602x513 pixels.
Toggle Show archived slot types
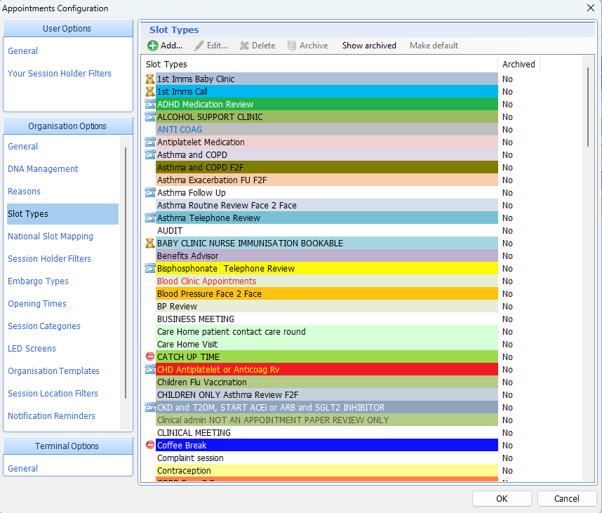(369, 46)
